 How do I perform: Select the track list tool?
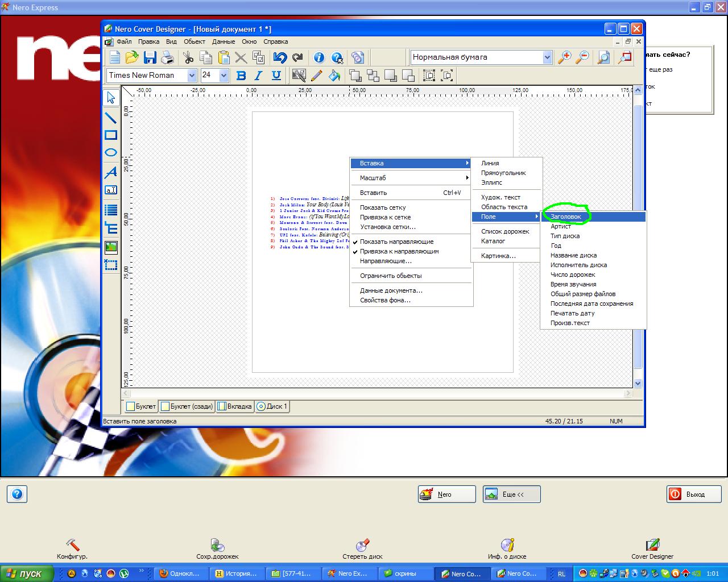(x=111, y=210)
